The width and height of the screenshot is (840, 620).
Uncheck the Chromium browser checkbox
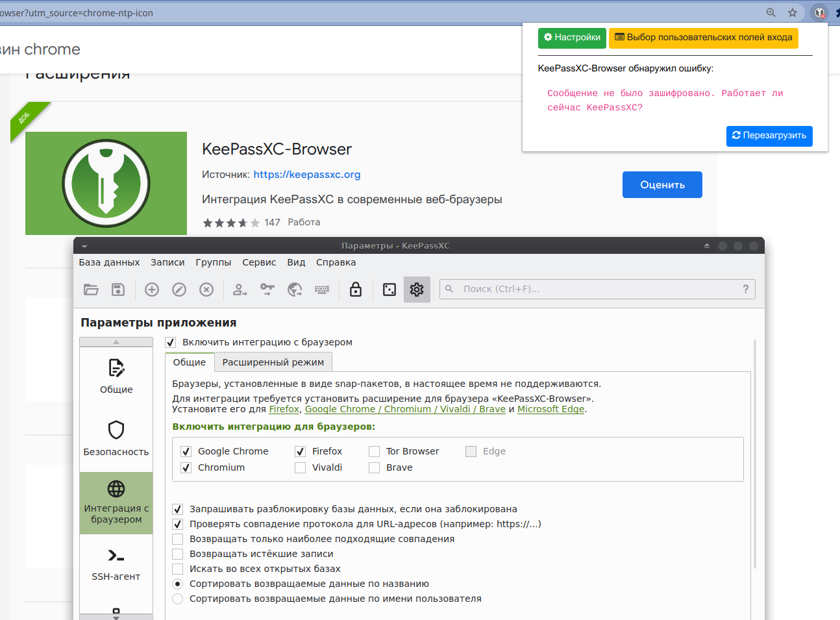point(186,468)
